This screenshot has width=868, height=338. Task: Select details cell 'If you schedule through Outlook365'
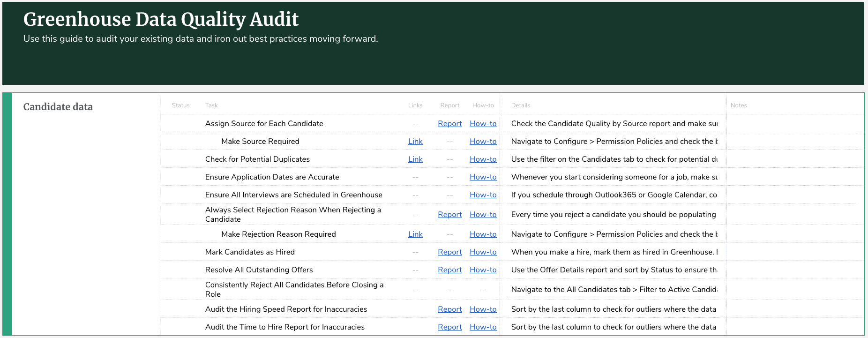coord(614,195)
